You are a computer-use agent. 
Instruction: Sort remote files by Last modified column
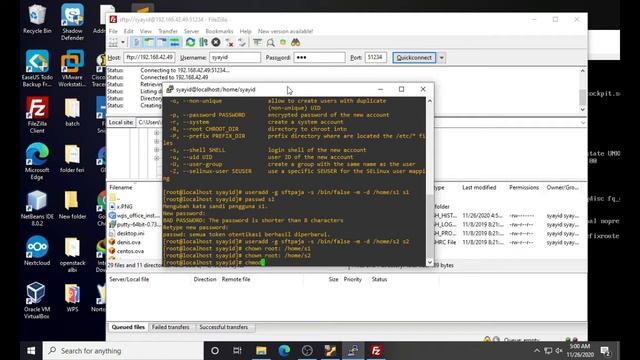[x=479, y=187]
